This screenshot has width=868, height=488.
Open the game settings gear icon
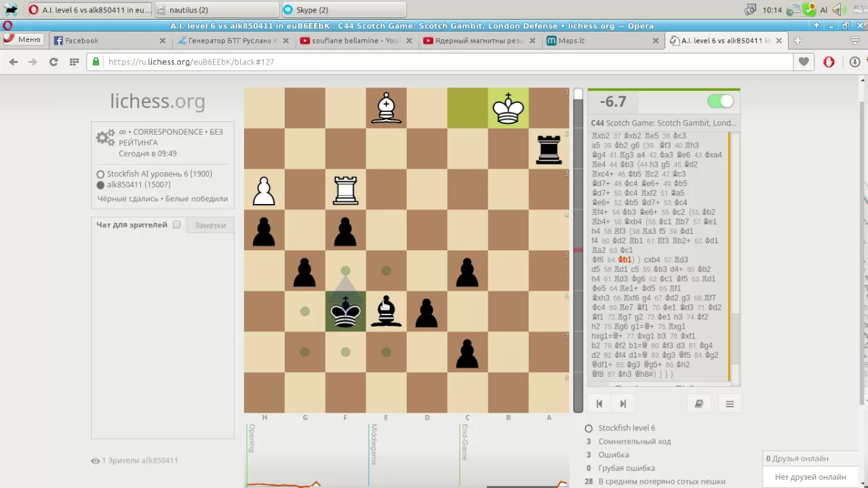pyautogui.click(x=105, y=138)
